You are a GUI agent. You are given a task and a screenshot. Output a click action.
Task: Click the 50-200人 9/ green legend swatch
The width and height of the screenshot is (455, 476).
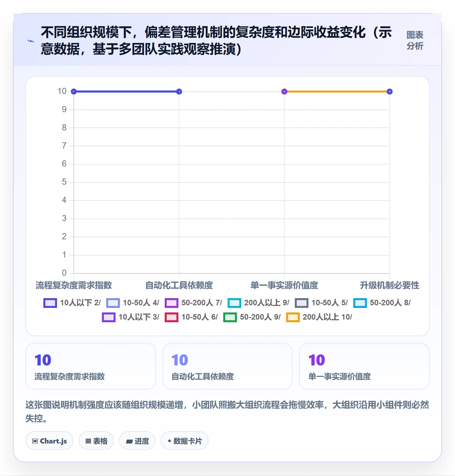230,317
